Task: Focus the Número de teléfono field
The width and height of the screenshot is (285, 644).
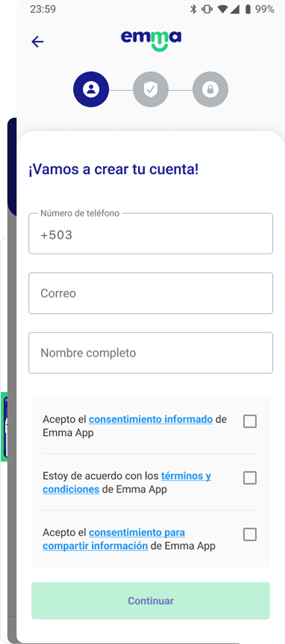Action: (x=151, y=235)
